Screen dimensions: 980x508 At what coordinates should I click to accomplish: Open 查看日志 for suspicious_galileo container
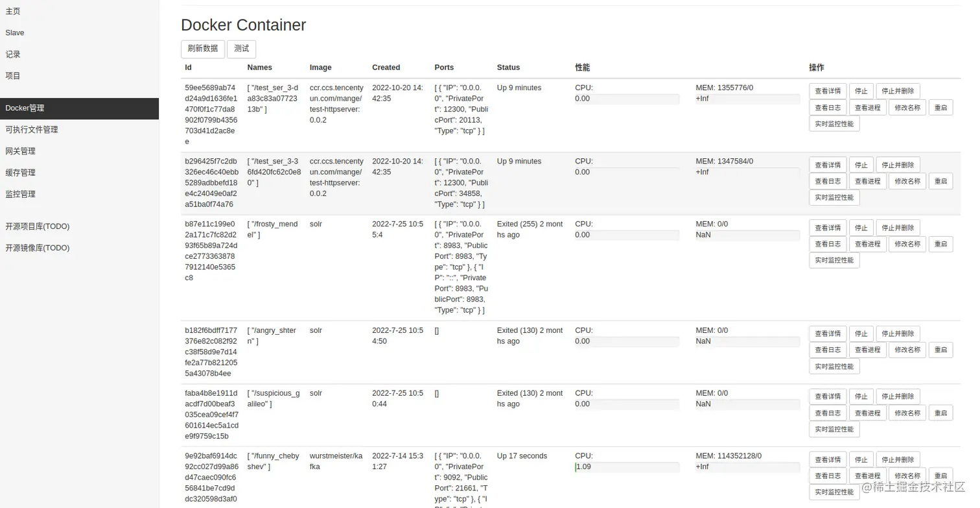point(827,413)
